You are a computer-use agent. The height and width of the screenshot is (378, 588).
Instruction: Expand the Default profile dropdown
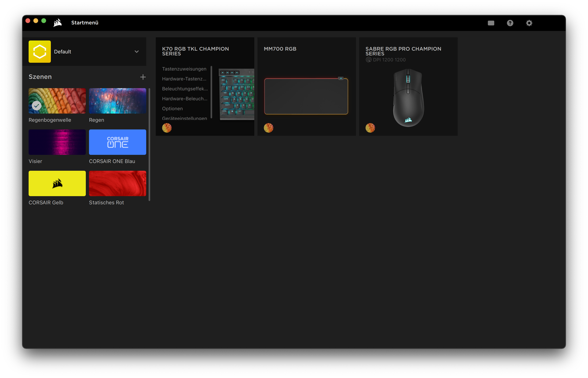pyautogui.click(x=137, y=52)
